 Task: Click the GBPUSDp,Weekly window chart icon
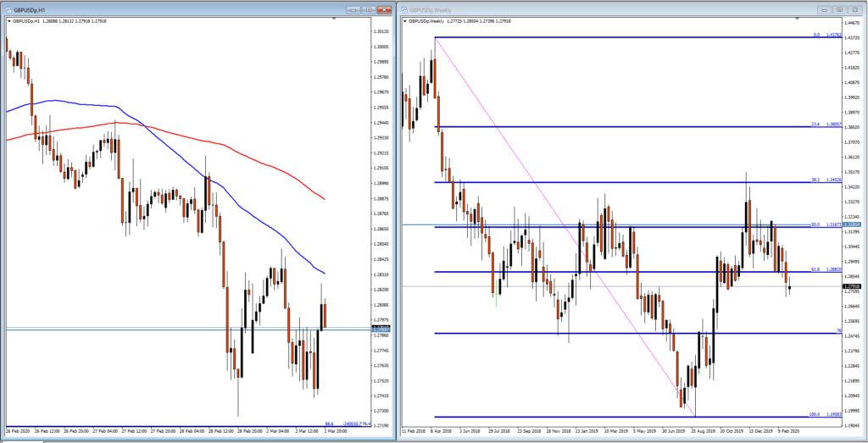tap(404, 9)
